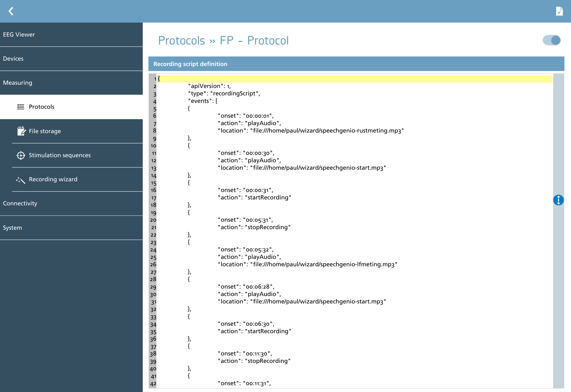The width and height of the screenshot is (571, 392).
Task: Click the "onset": "00:06:30" line
Action: 246,324
